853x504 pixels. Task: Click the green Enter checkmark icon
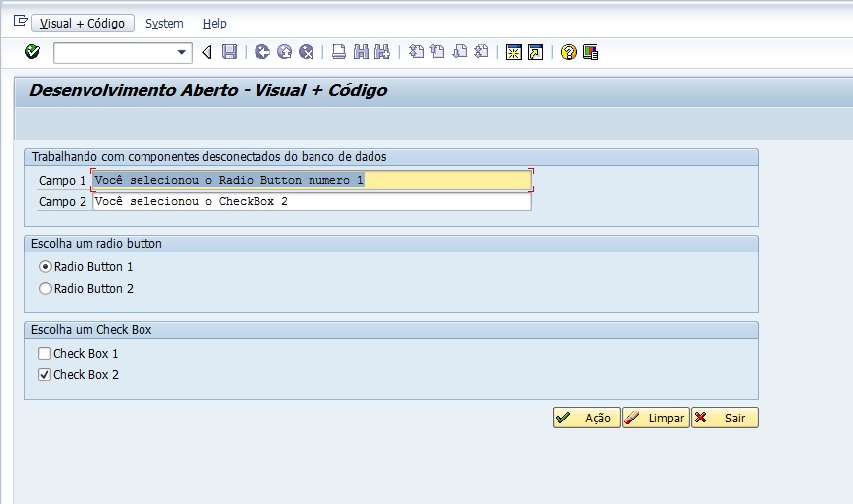coord(31,52)
